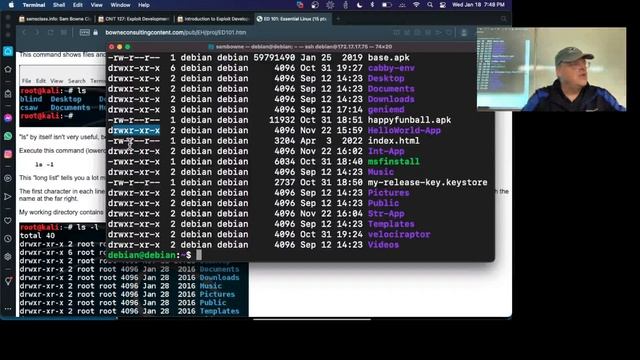Open the Apple menu
This screenshot has width=640, height=360.
pos(11,5)
